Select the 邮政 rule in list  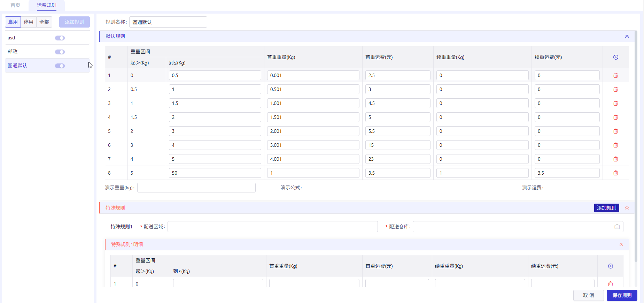[47, 52]
